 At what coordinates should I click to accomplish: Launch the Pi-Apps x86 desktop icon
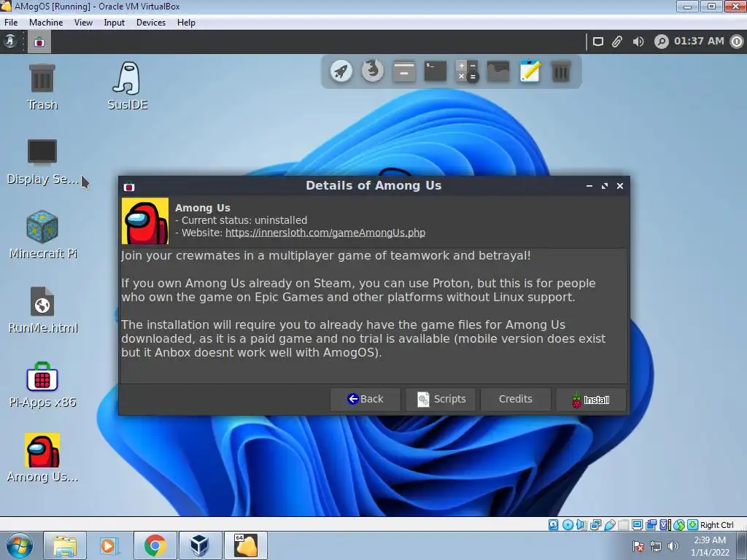(42, 385)
